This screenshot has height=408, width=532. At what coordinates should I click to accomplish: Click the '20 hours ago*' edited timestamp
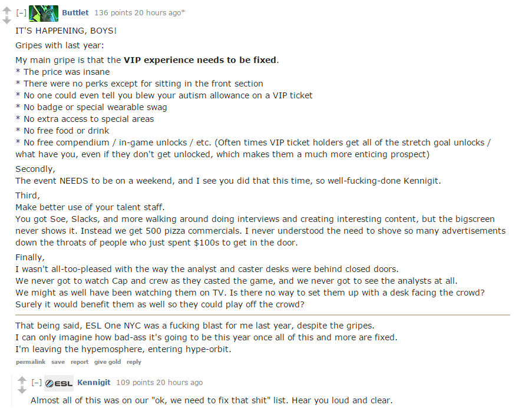coord(160,13)
